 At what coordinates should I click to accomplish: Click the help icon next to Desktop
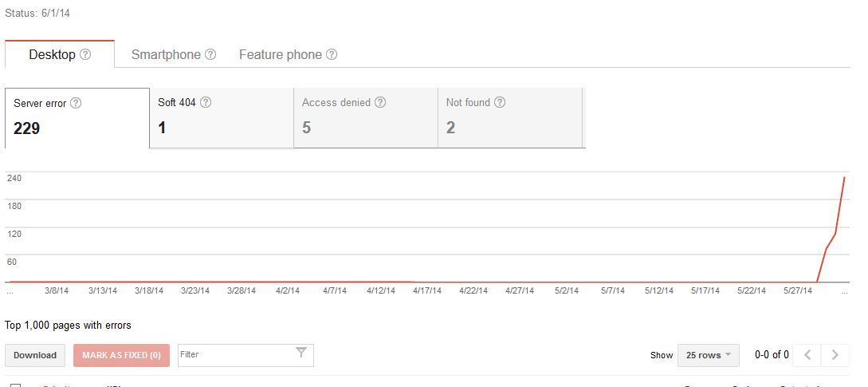[x=85, y=55]
